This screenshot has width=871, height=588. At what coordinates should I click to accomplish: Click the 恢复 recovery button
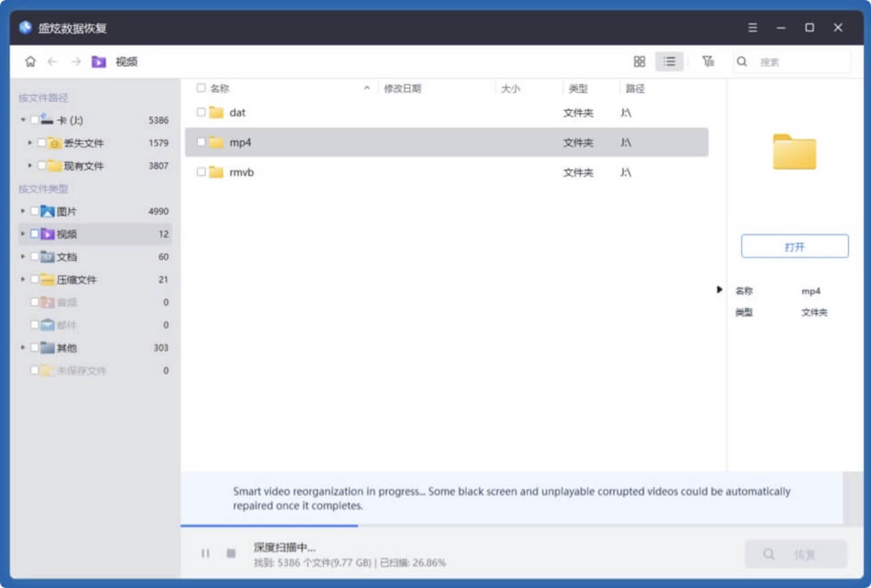tap(796, 554)
